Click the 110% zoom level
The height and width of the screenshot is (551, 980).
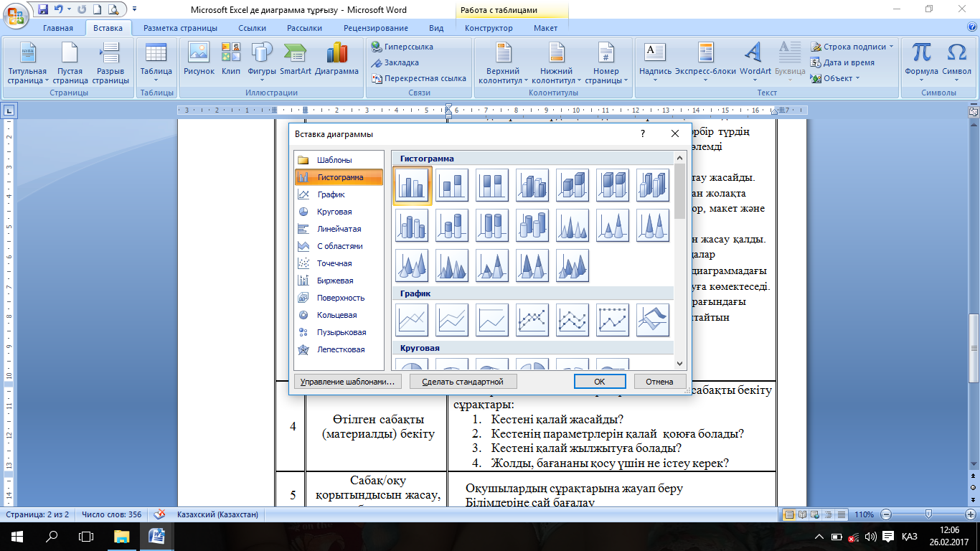tap(863, 514)
